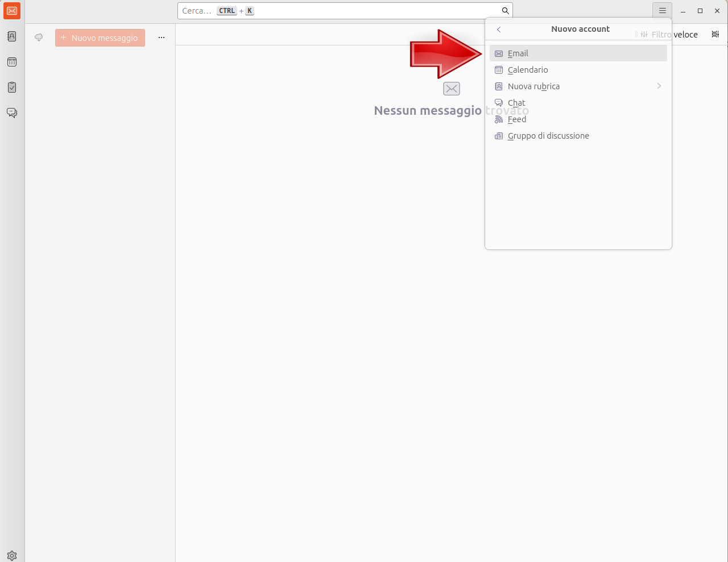Open the Address Book space
This screenshot has width=728, height=562.
coord(12,36)
